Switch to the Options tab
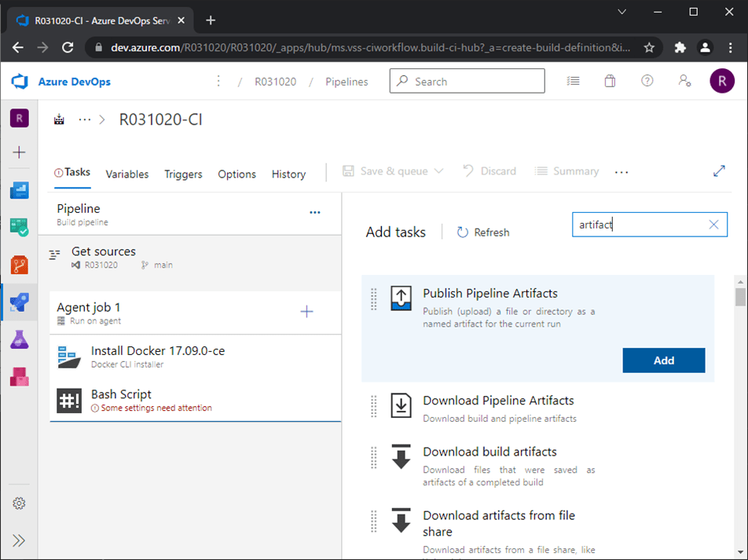 [x=236, y=174]
